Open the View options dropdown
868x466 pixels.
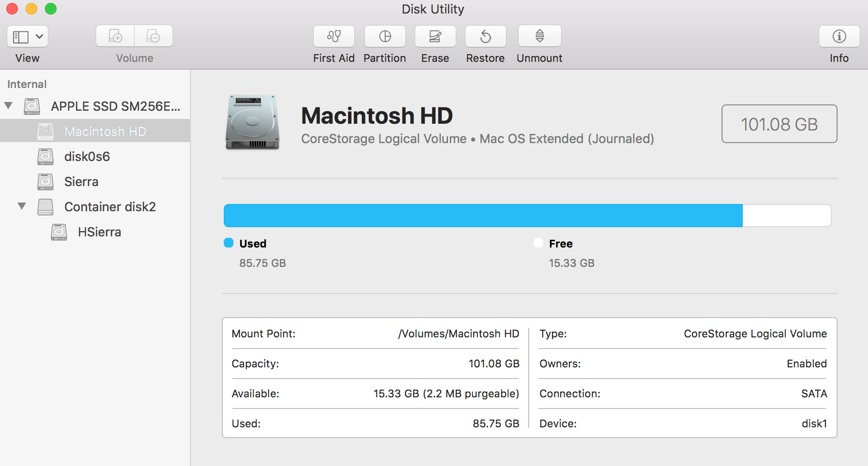click(27, 36)
